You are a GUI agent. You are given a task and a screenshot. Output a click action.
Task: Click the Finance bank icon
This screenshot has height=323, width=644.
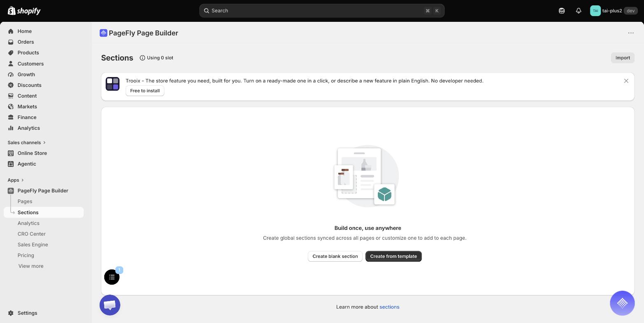11,117
